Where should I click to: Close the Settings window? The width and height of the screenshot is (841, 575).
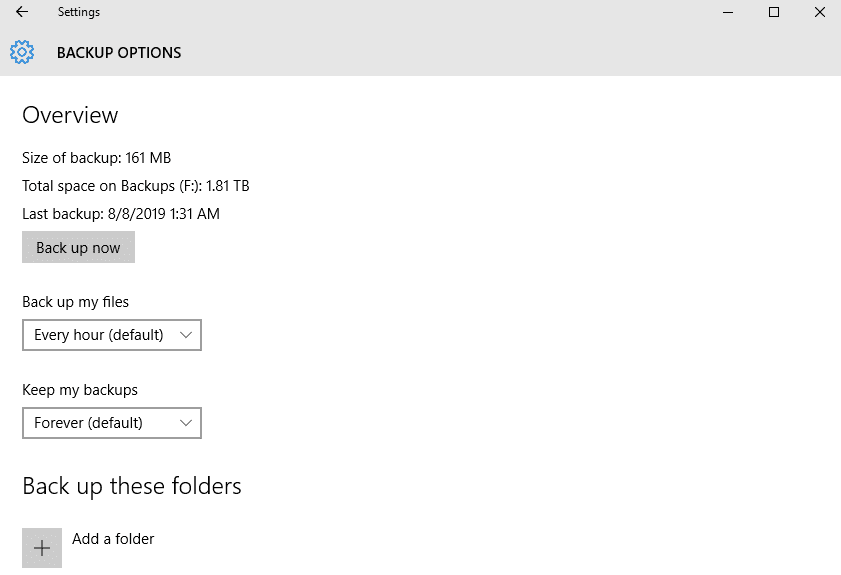click(x=820, y=12)
